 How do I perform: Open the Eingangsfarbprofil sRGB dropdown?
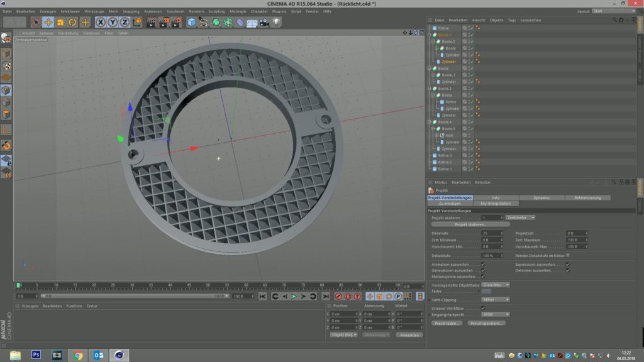496,314
